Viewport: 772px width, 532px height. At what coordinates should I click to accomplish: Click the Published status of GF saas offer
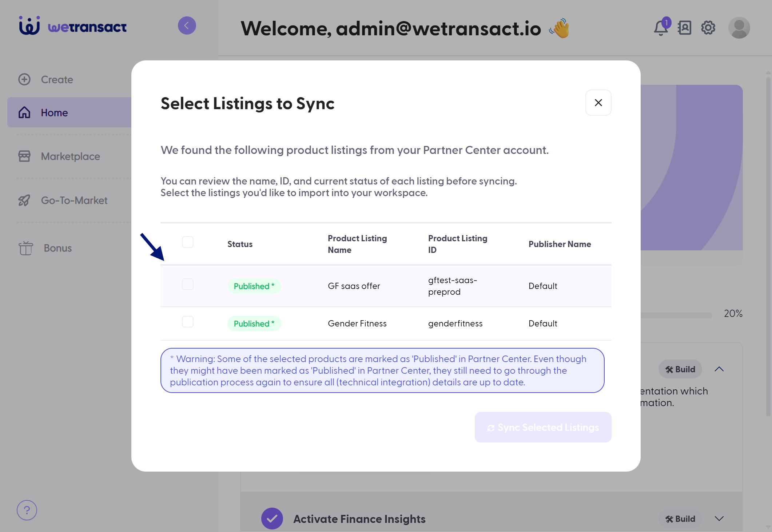[x=254, y=286]
